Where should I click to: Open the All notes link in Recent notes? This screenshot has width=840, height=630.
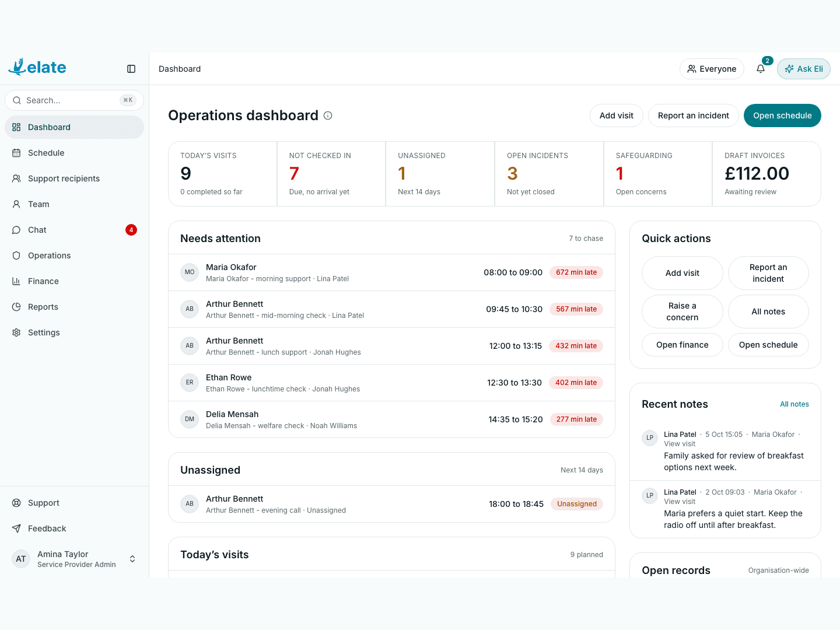click(794, 404)
